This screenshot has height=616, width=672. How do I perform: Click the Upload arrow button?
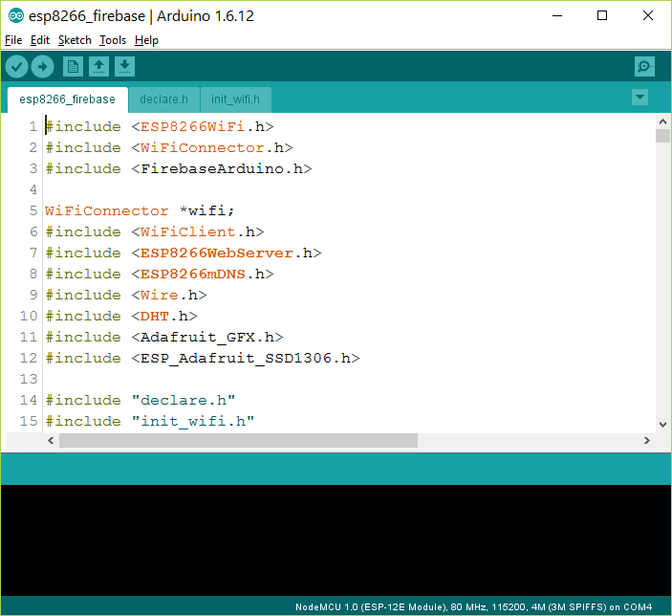point(42,67)
